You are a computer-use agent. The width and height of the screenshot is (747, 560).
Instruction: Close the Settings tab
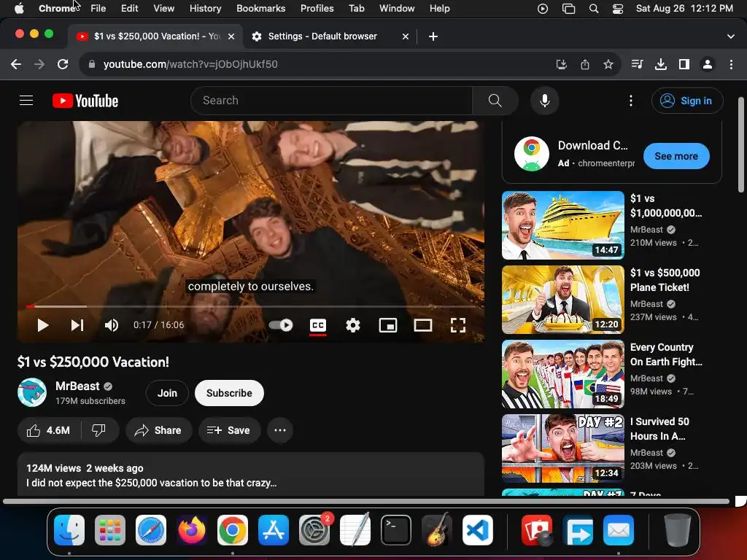coord(406,36)
